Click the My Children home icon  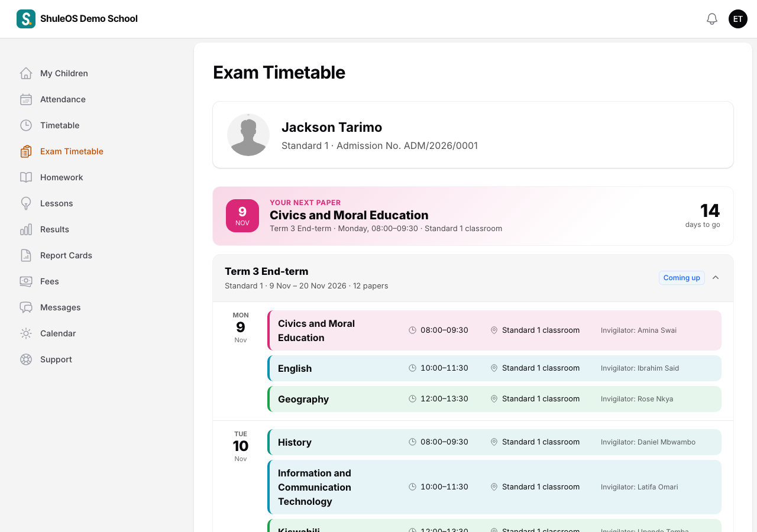point(26,73)
